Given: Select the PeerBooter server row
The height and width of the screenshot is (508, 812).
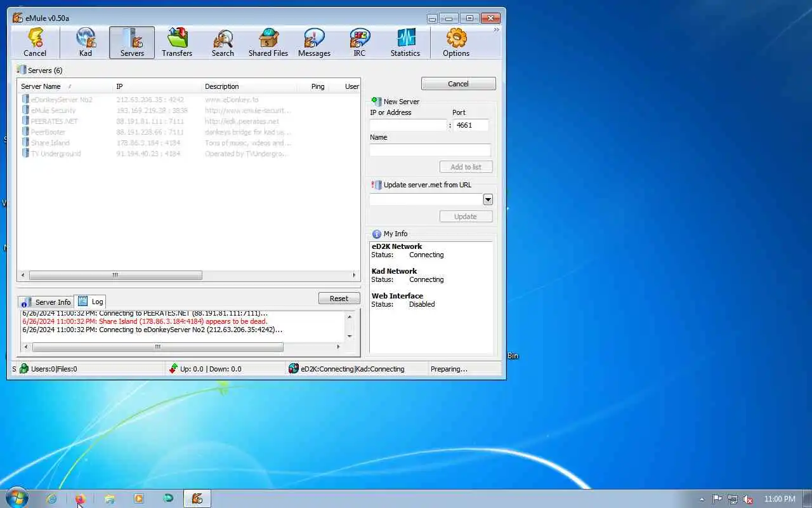Looking at the screenshot, I should coord(188,132).
